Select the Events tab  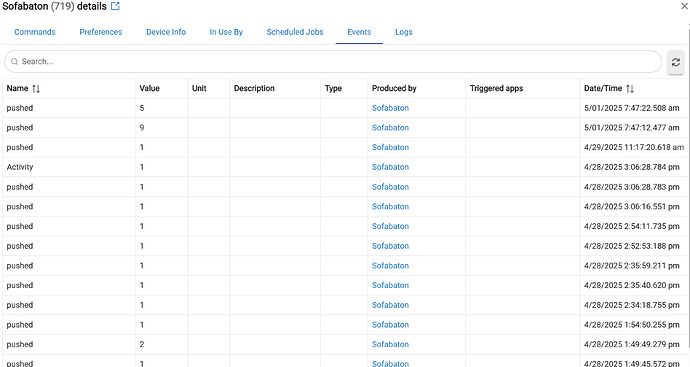click(359, 32)
